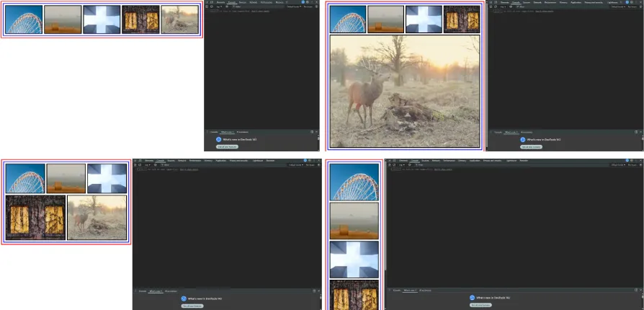The height and width of the screenshot is (310, 644).
Task: Open console settings gear in the top-left DevTools
Action: coord(318,7)
